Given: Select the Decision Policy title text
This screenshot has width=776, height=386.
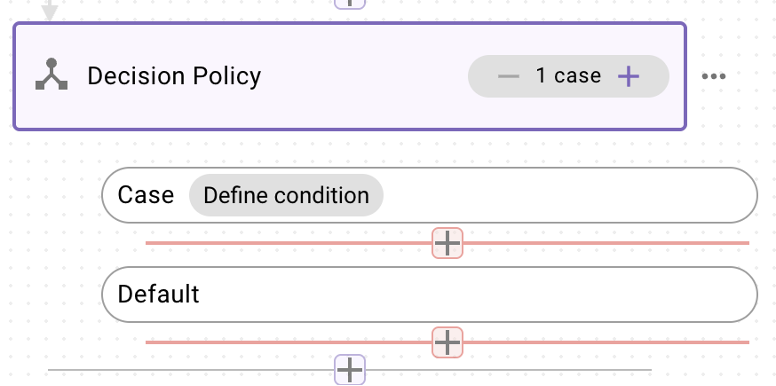Looking at the screenshot, I should 174,76.
